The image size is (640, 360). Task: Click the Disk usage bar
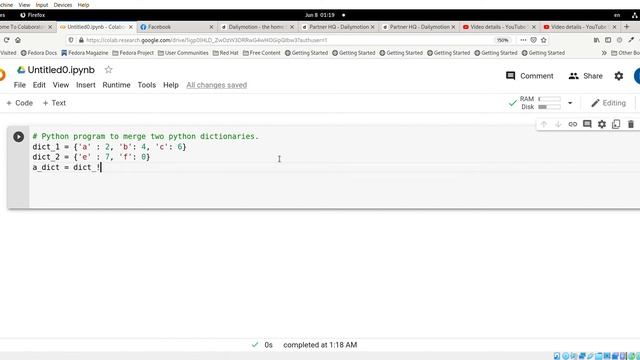pyautogui.click(x=549, y=107)
